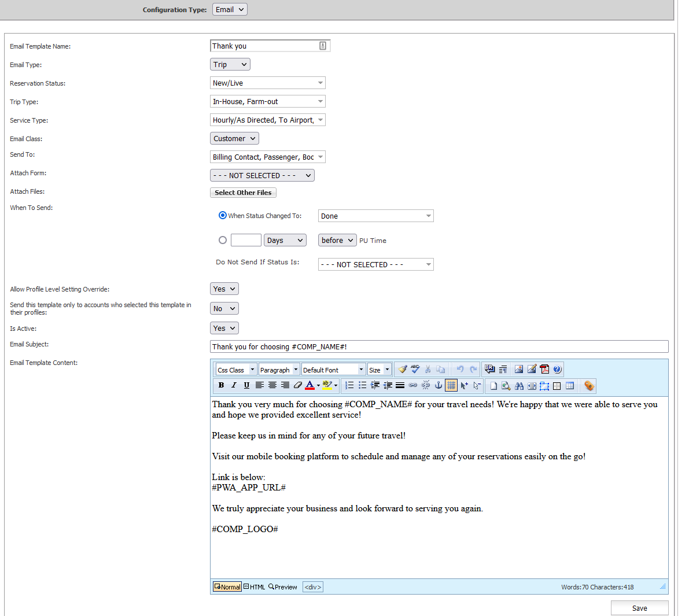Open the Email Type dropdown
The height and width of the screenshot is (616, 689).
tap(230, 65)
